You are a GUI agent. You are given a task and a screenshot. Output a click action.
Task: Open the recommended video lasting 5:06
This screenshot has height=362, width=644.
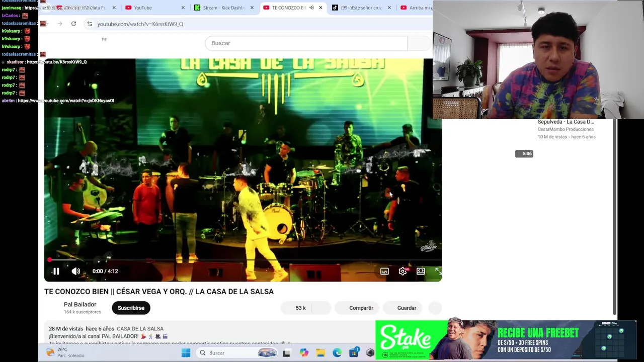(x=524, y=154)
